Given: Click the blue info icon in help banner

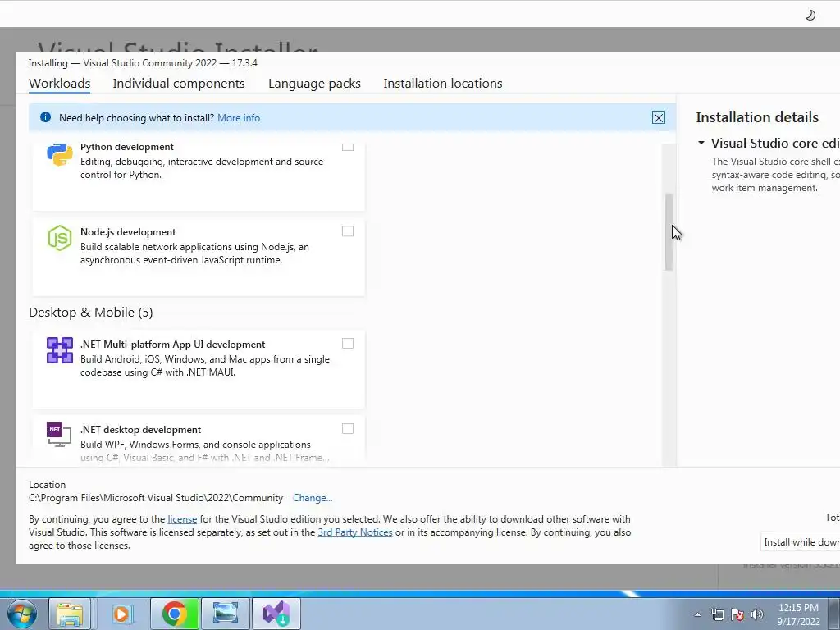Looking at the screenshot, I should [x=46, y=117].
